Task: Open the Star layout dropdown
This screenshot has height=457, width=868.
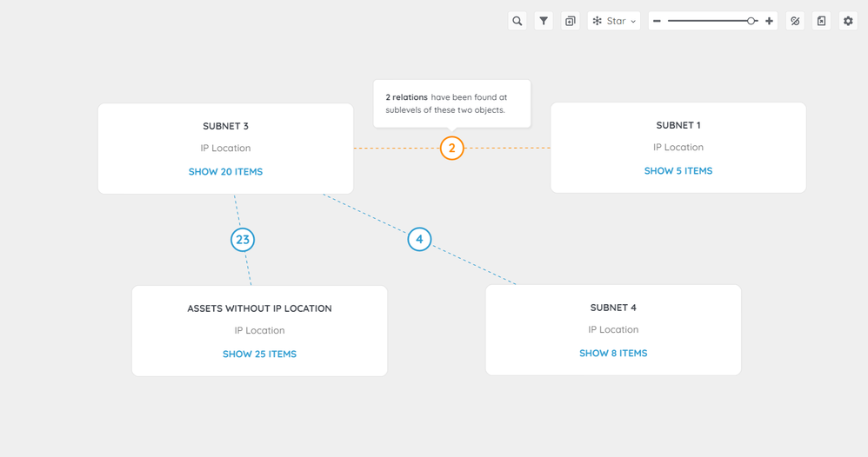Action: pos(614,21)
